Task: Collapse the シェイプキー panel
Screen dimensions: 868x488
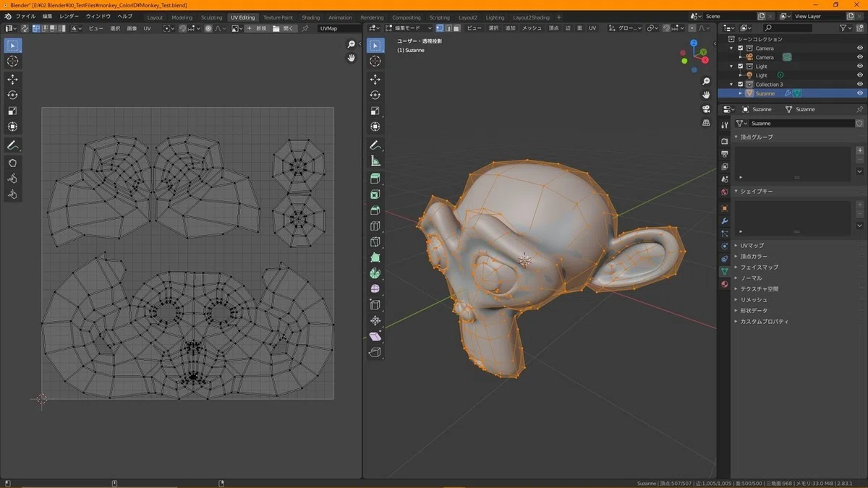Action: tap(757, 192)
